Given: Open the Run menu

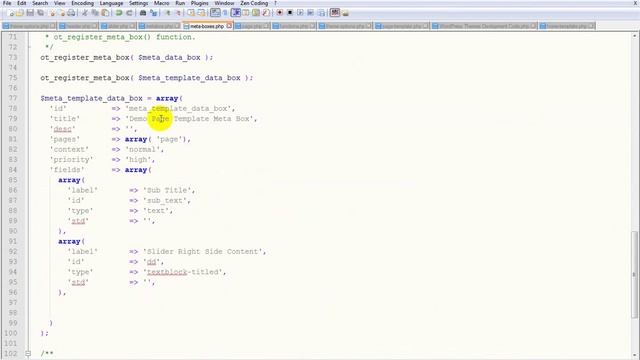Looking at the screenshot, I should coord(180,3).
